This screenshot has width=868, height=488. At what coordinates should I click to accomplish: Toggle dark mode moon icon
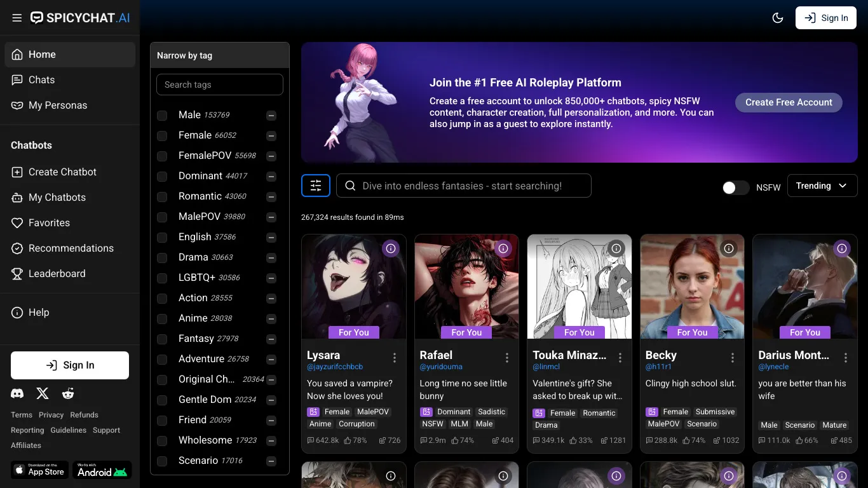[x=778, y=18]
